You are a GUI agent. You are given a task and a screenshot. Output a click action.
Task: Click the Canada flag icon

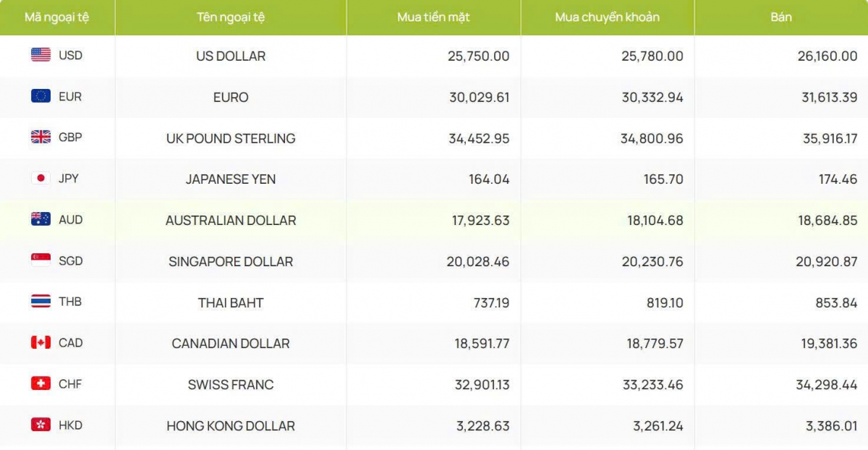click(x=41, y=342)
